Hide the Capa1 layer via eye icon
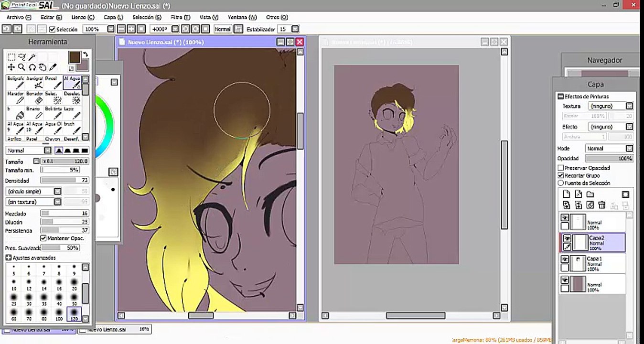The width and height of the screenshot is (644, 344). pyautogui.click(x=565, y=259)
